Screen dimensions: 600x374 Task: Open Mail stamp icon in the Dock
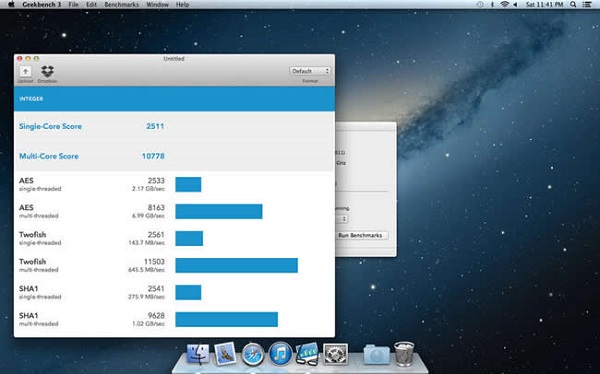pyautogui.click(x=225, y=354)
